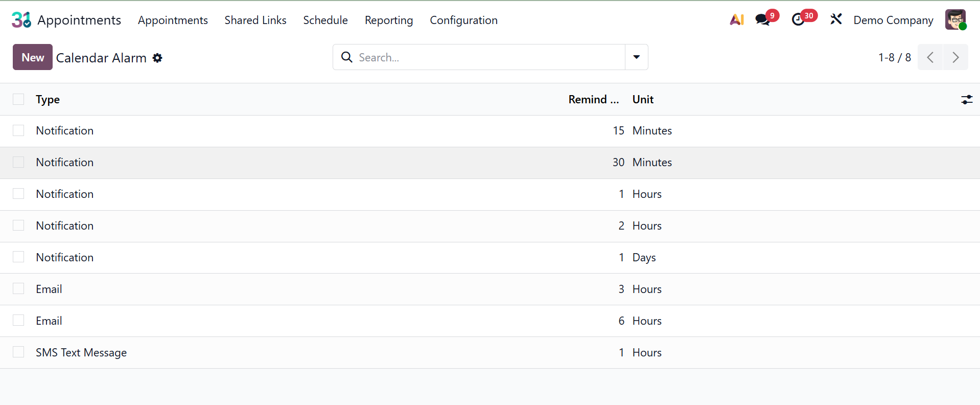Image resolution: width=980 pixels, height=405 pixels.
Task: Open the user avatar menu
Action: coord(955,20)
